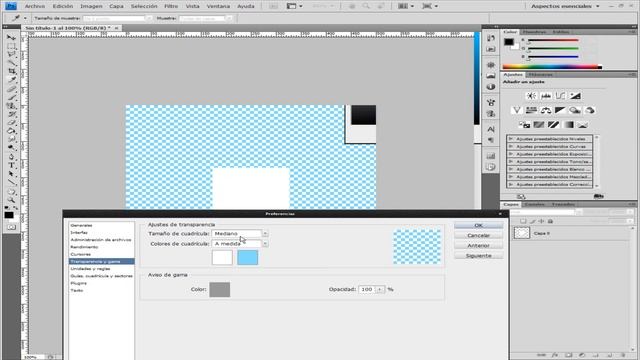The height and width of the screenshot is (360, 640).
Task: Add a Levels adjustment
Action: (546, 96)
